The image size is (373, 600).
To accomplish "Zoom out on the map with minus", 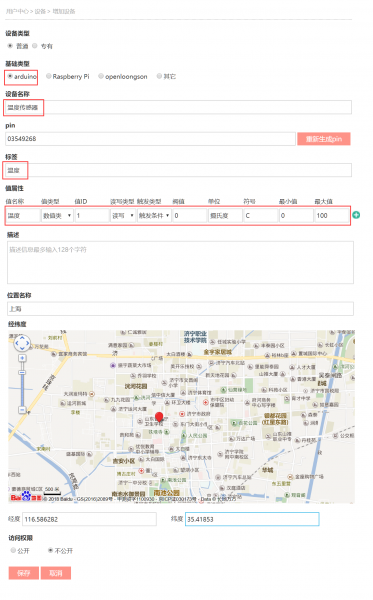I will 22,410.
